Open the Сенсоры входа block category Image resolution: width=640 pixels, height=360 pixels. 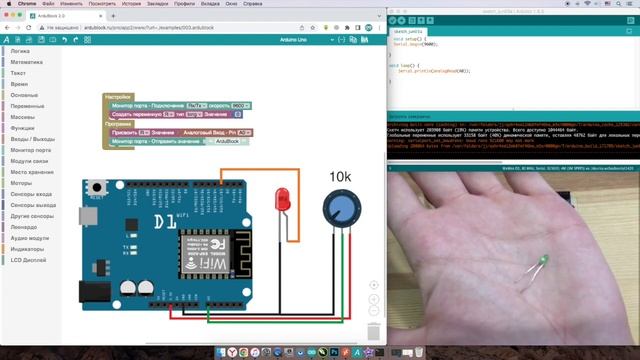[31, 194]
